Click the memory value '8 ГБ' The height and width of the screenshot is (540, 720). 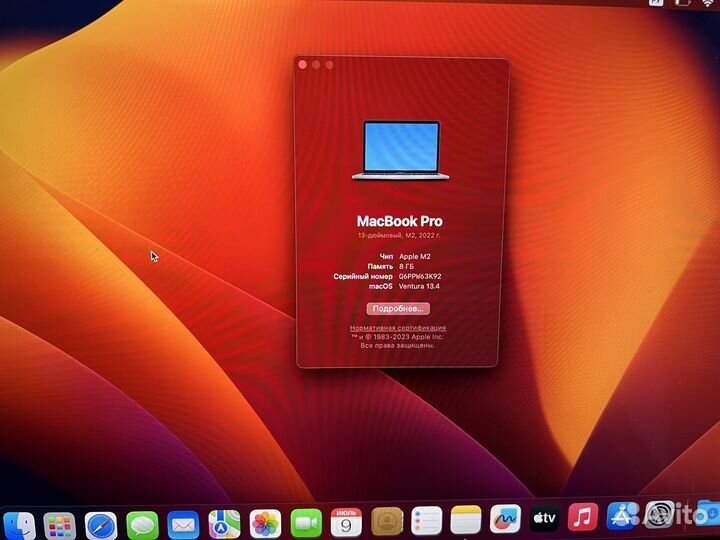pos(406,266)
